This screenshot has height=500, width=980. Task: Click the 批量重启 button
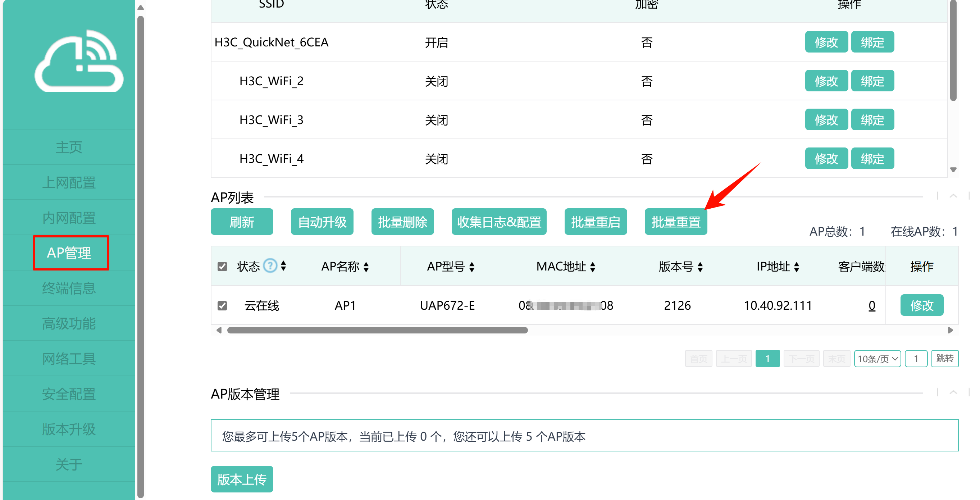596,222
